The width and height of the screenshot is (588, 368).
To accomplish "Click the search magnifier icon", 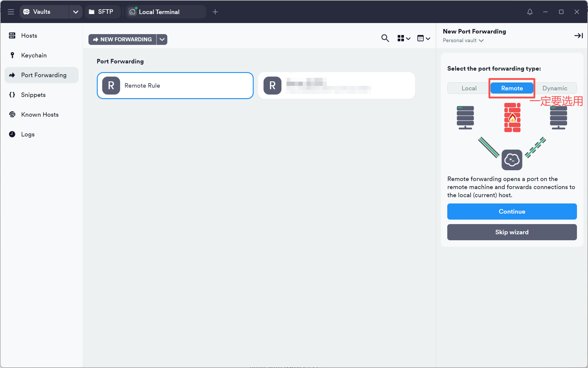I will (385, 38).
